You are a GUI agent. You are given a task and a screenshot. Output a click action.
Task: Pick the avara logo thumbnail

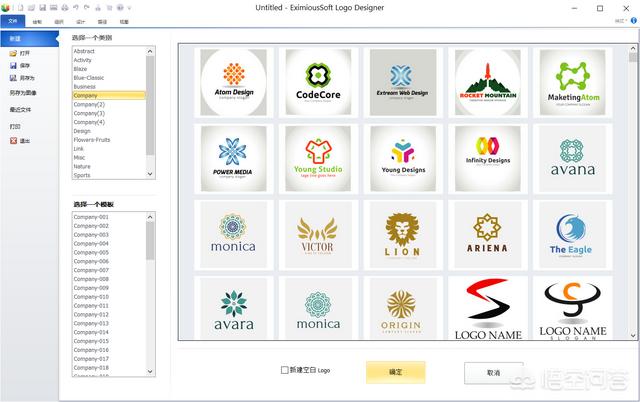[233, 307]
